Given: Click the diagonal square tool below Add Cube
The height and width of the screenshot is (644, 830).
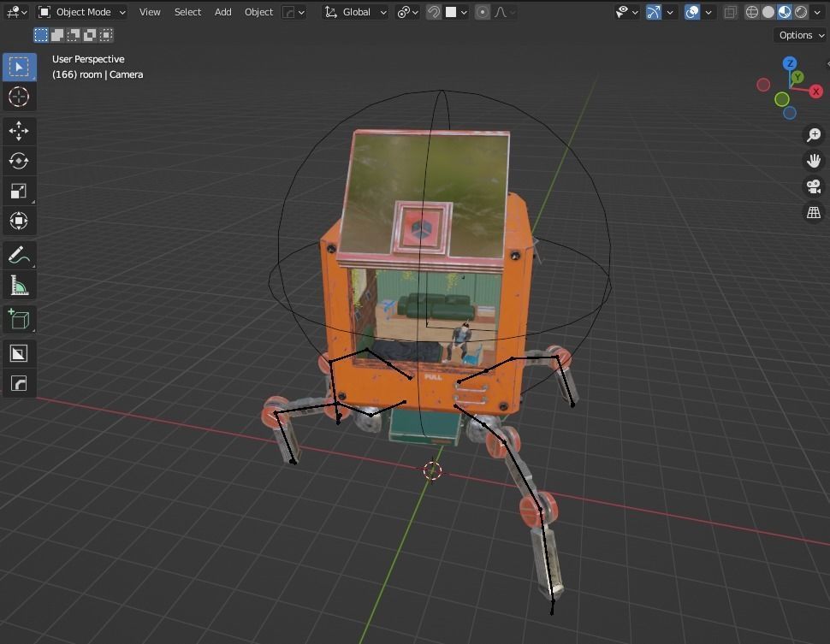Looking at the screenshot, I should tap(19, 353).
